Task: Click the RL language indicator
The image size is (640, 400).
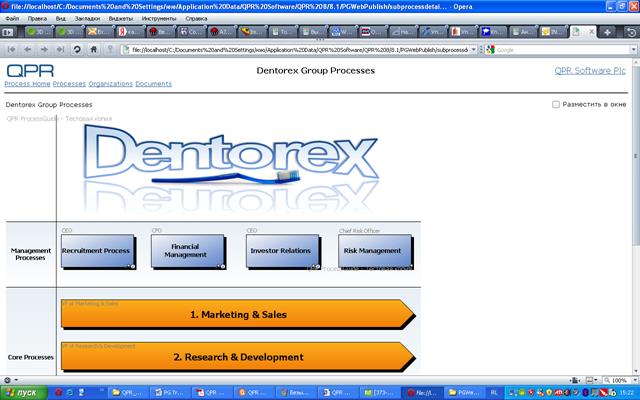Action: pos(493,393)
